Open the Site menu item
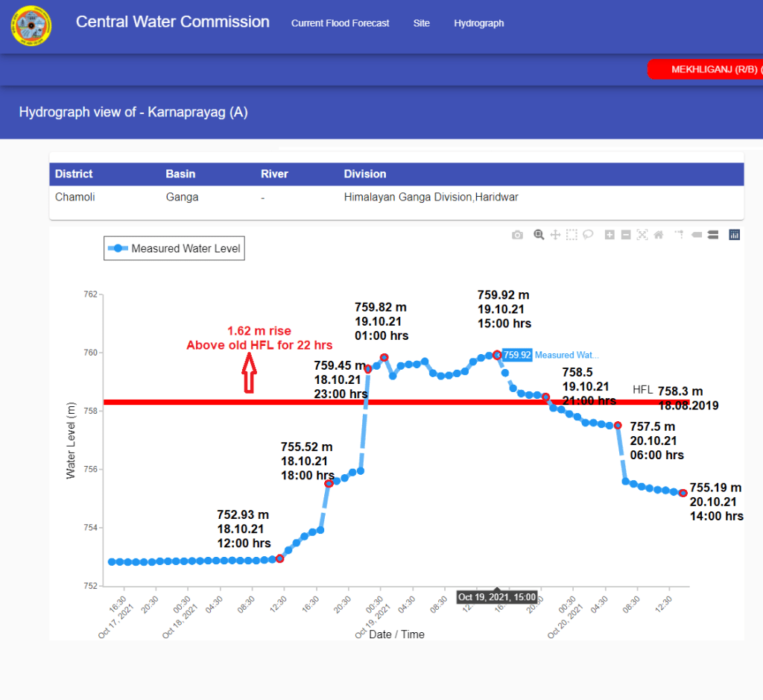763x700 pixels. 422,23
